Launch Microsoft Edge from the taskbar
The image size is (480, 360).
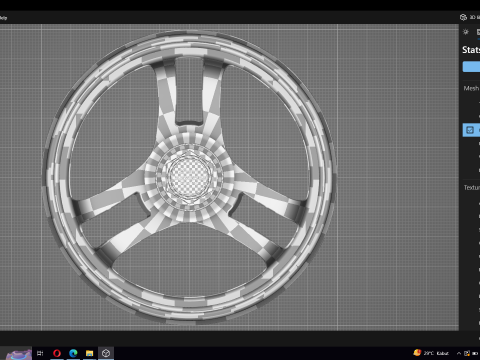(x=73, y=353)
